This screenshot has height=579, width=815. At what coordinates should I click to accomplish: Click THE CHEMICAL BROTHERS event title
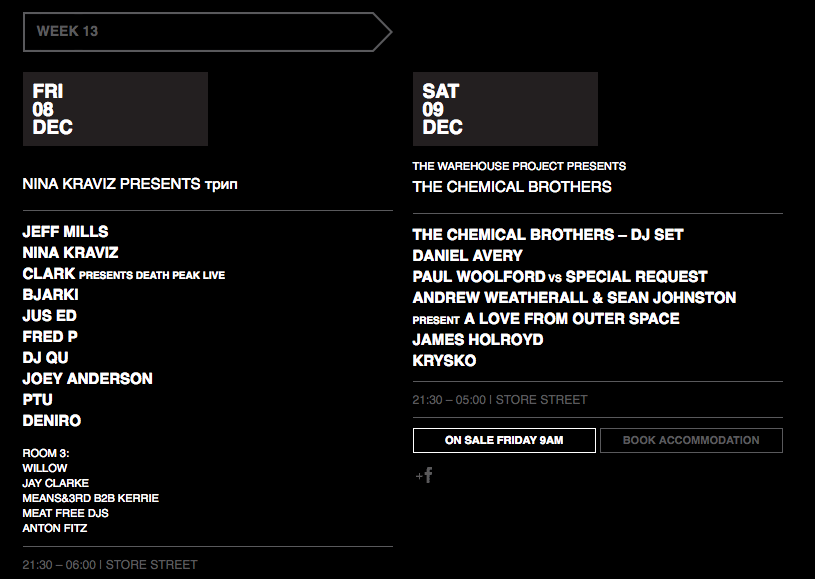coord(512,187)
